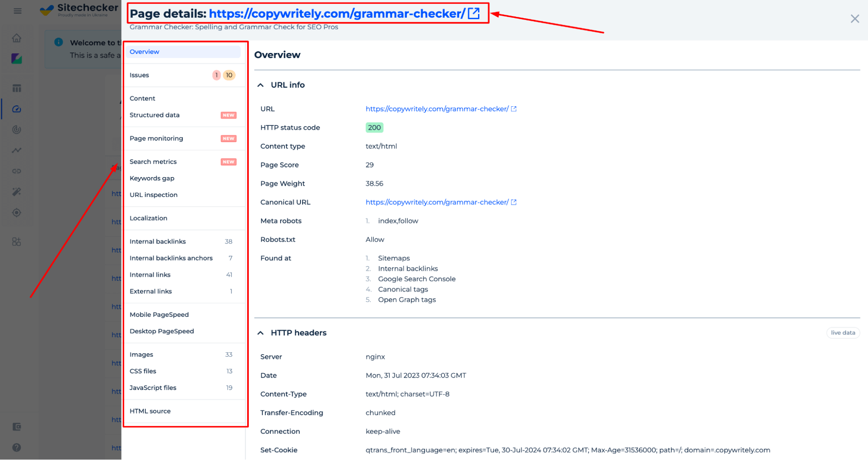Viewport: 868px width, 460px height.
Task: Open the help question mark icon
Action: pyautogui.click(x=17, y=447)
